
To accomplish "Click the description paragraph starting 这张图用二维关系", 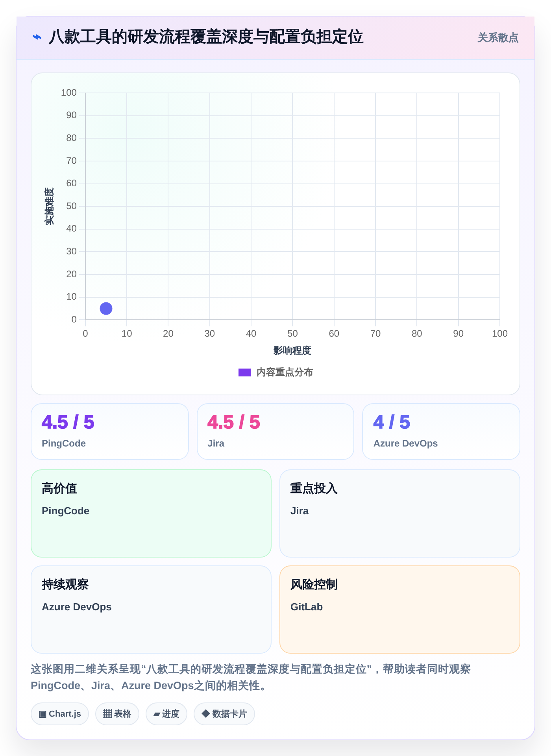I will [x=251, y=677].
